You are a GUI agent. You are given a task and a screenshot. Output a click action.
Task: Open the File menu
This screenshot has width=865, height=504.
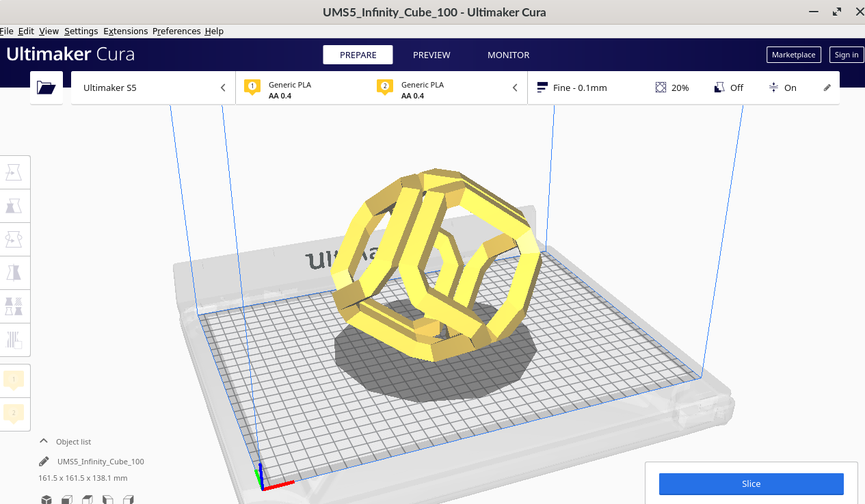point(7,31)
